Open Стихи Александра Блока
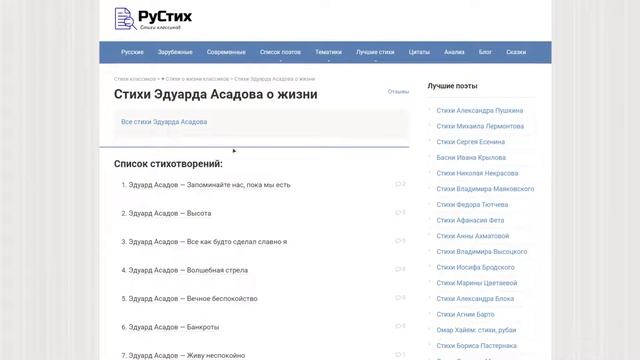 coord(475,299)
